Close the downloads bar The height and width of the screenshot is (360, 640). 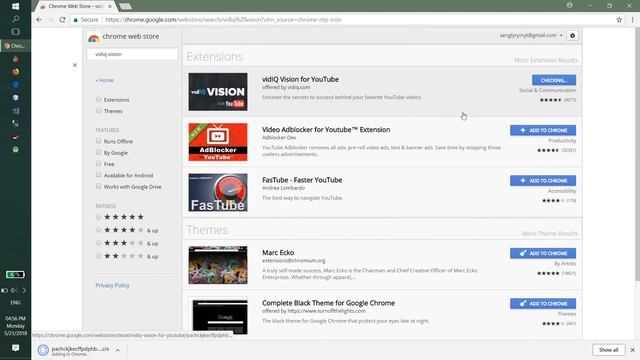pos(632,350)
